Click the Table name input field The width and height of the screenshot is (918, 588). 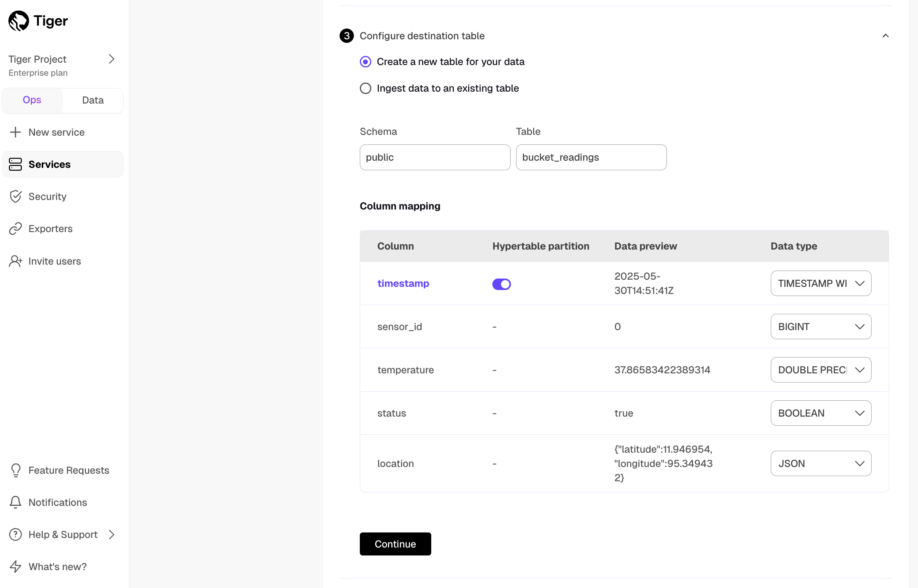[x=591, y=158]
